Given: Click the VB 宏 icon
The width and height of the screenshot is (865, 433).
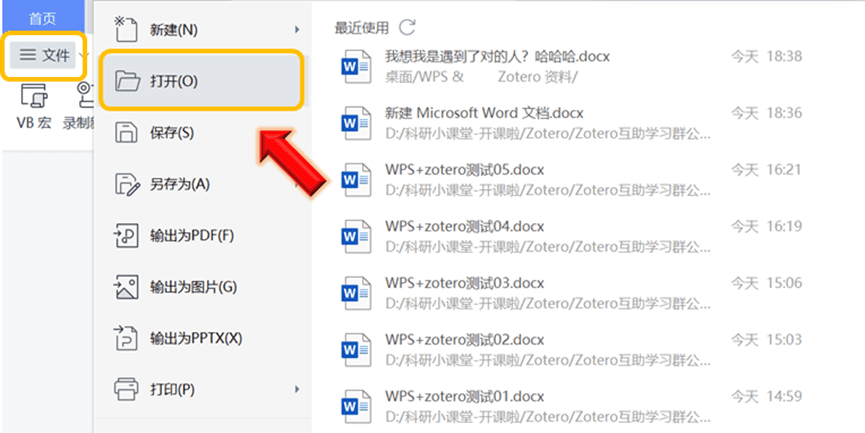Looking at the screenshot, I should pos(33,97).
